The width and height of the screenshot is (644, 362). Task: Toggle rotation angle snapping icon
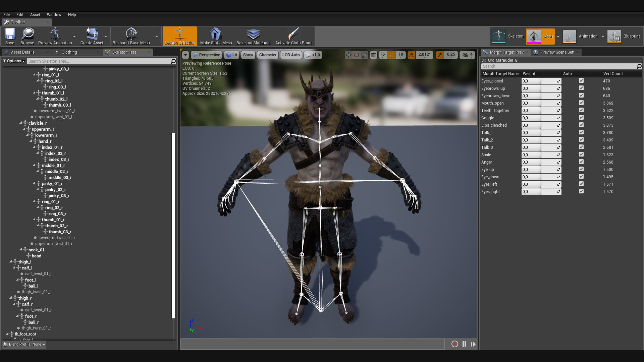(x=411, y=55)
